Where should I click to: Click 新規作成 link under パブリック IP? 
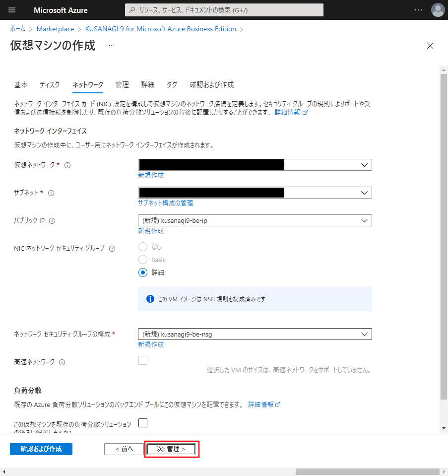pos(151,231)
